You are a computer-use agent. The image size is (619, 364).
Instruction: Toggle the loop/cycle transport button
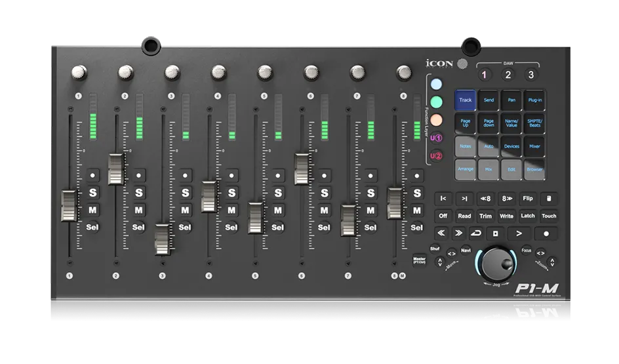[476, 233]
